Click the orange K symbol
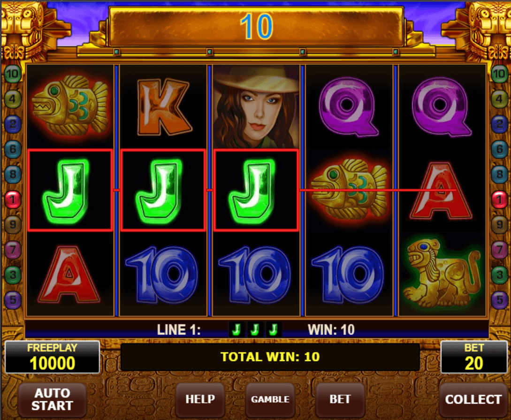This screenshot has height=420, width=511. click(164, 107)
